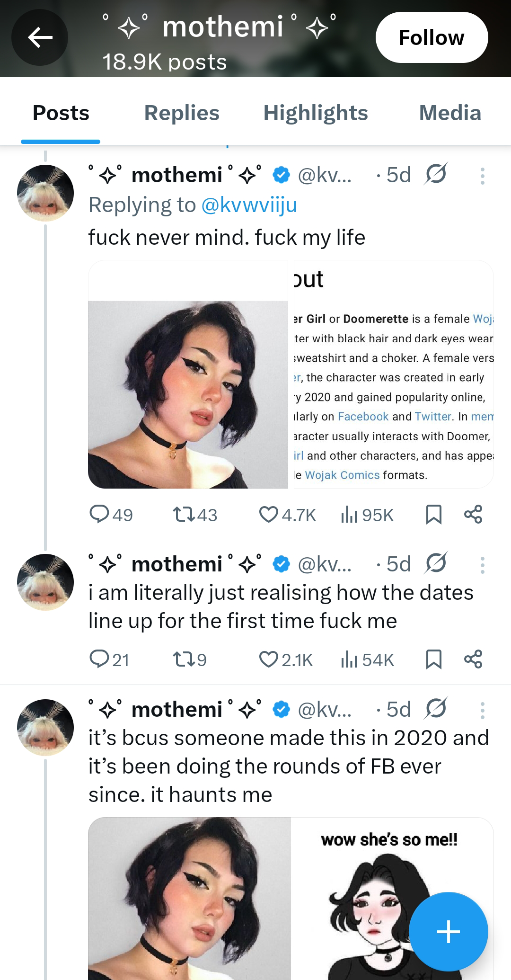The height and width of the screenshot is (980, 511).
Task: Bookmark the 'fuck never mind' post
Action: coord(433,515)
